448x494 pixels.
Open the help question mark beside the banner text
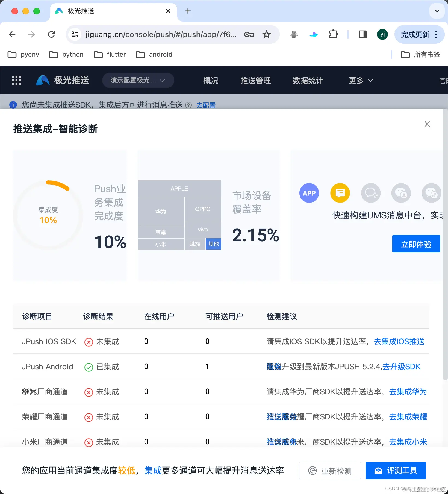coord(188,105)
